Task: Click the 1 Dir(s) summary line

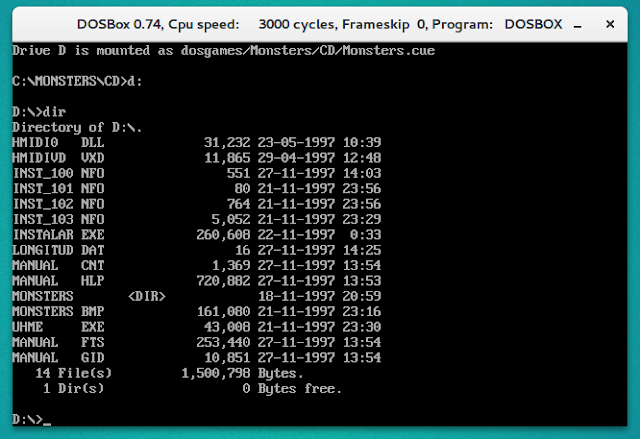Action: point(192,388)
